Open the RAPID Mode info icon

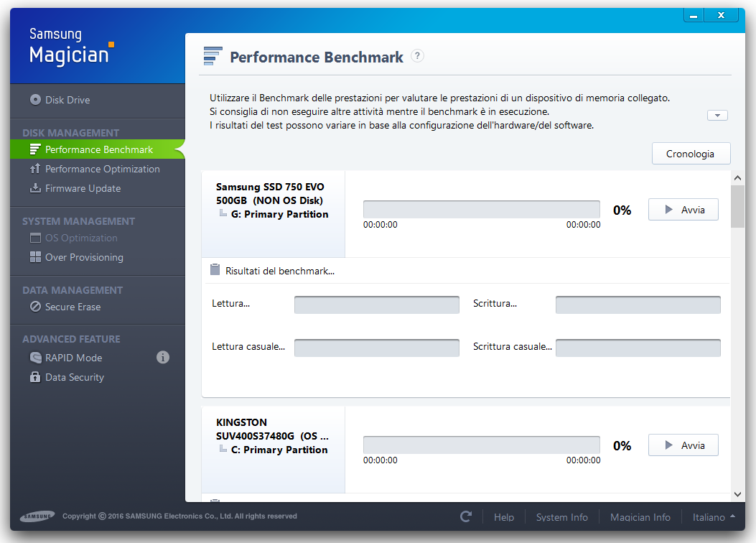(x=163, y=358)
